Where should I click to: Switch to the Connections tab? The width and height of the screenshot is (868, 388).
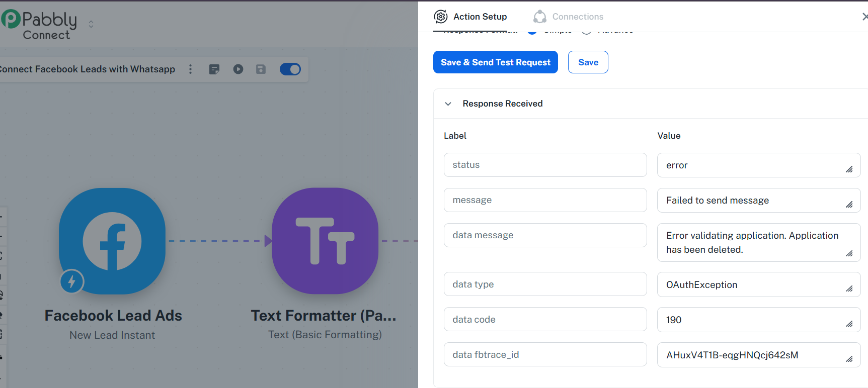[568, 17]
